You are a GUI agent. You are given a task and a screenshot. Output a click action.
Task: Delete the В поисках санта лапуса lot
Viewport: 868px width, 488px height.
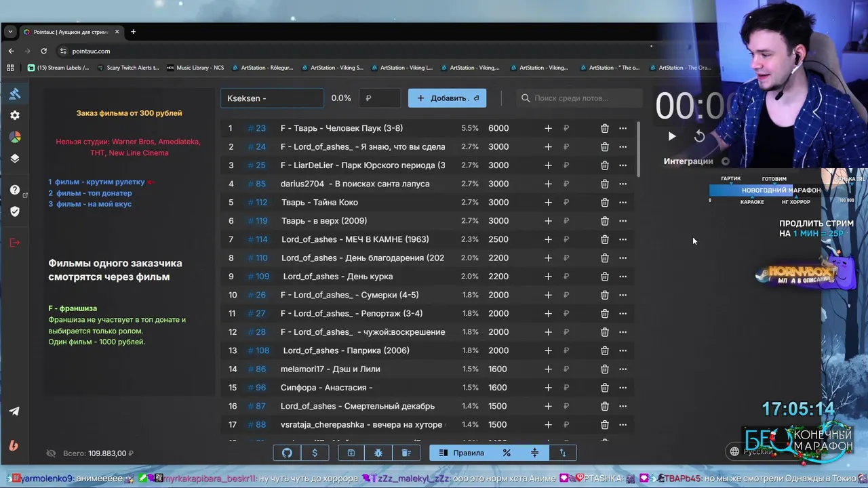tap(604, 184)
